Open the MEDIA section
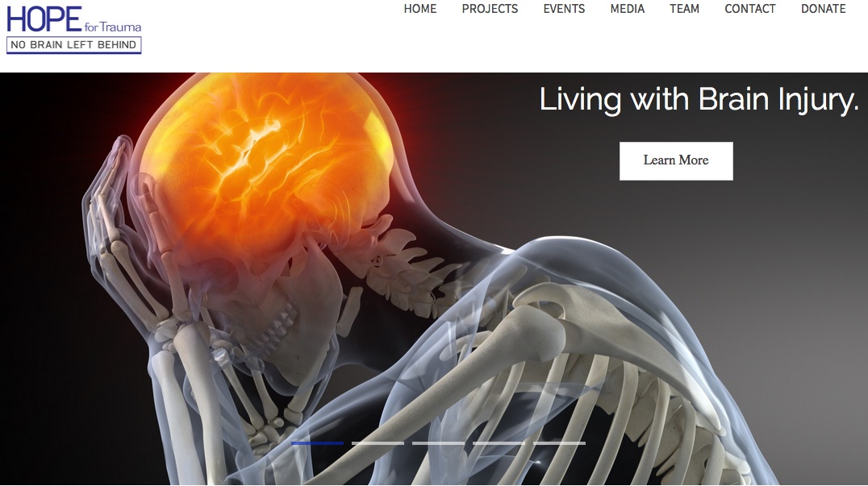The image size is (868, 486). [627, 9]
